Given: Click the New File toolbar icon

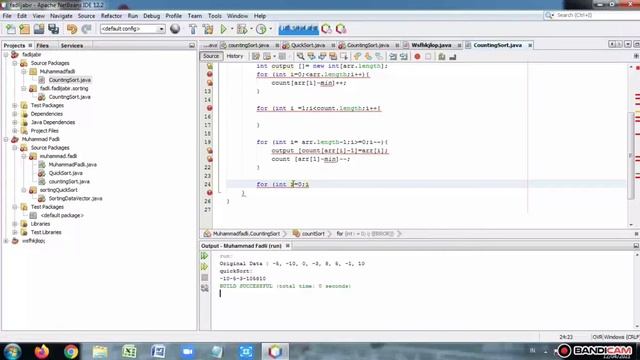Looking at the screenshot, I should (11, 29).
